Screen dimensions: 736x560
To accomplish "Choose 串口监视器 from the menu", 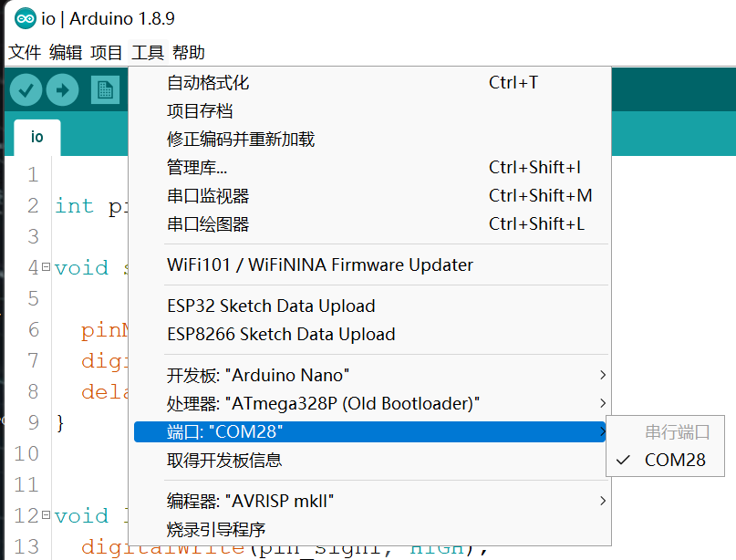I will coord(208,196).
